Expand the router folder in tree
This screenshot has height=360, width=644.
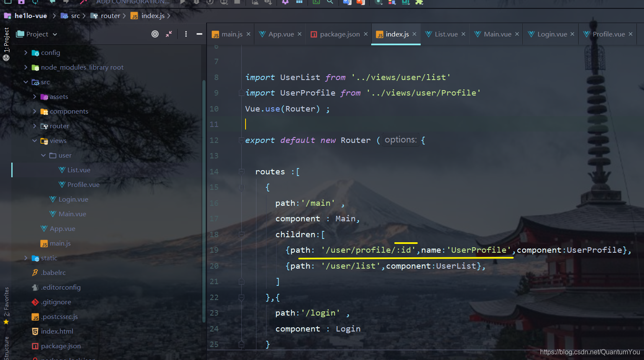[x=35, y=126]
